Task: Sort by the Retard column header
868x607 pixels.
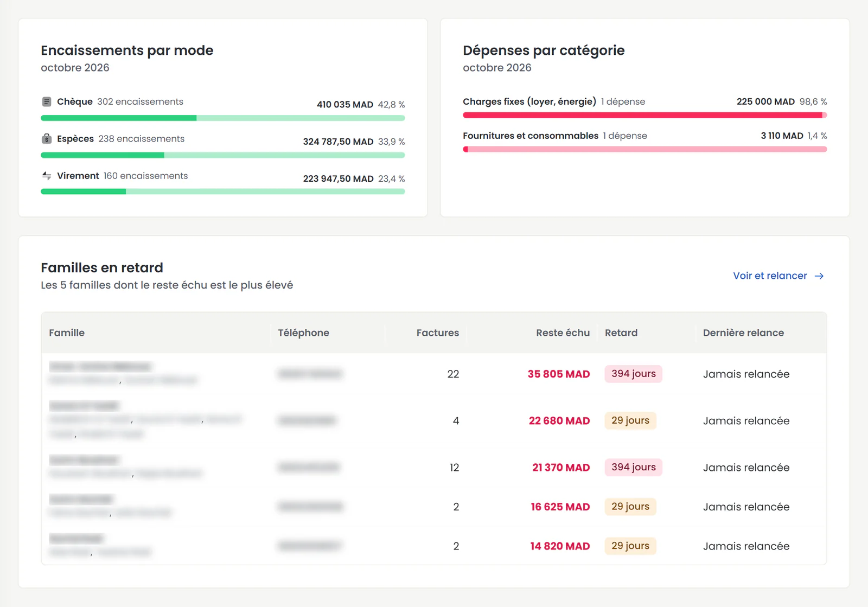Action: (x=621, y=333)
